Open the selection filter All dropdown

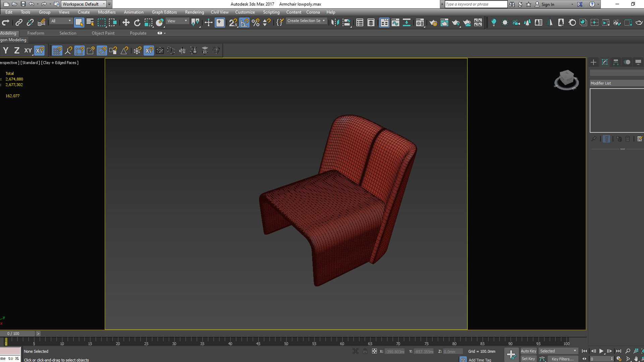point(61,21)
